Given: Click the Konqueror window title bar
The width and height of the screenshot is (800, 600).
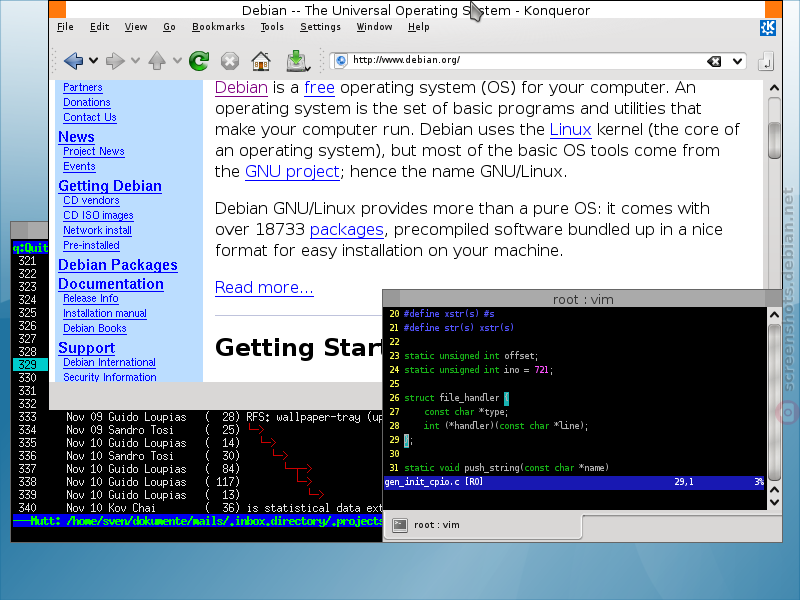Looking at the screenshot, I should click(x=416, y=10).
